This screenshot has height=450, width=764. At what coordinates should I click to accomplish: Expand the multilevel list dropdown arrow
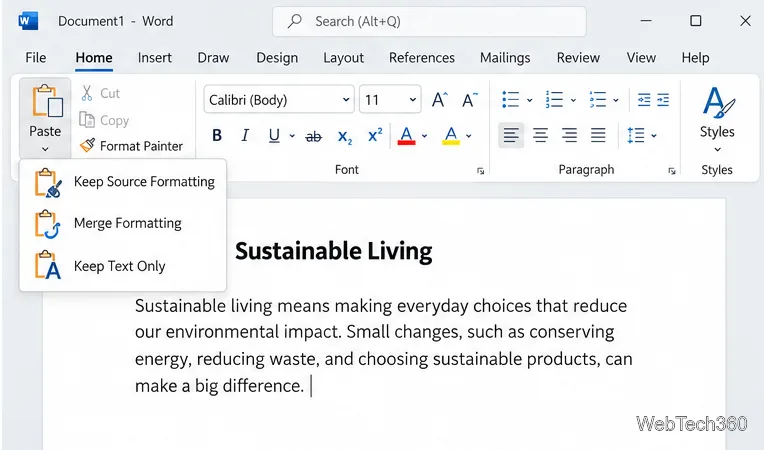pyautogui.click(x=616, y=100)
